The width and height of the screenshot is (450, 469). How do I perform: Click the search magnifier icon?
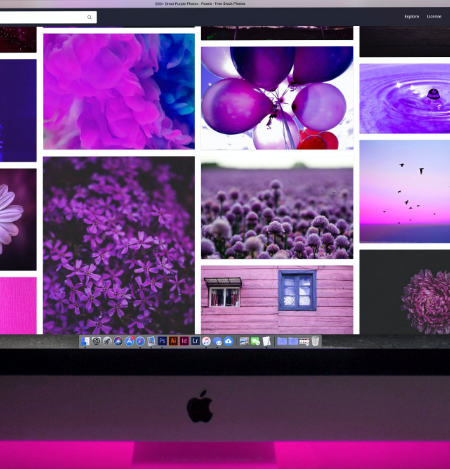[89, 17]
